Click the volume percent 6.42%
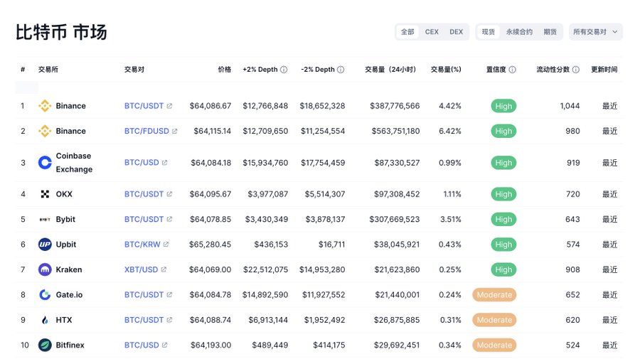The image size is (640, 364). pos(450,131)
